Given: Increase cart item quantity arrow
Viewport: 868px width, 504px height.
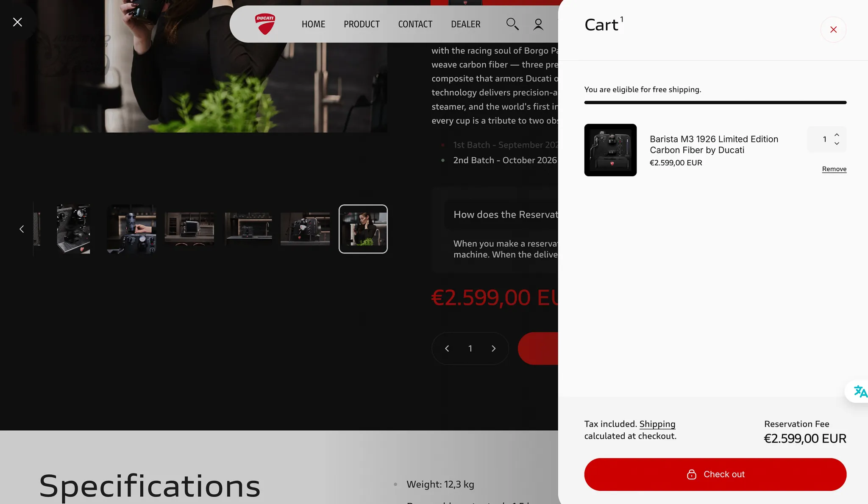Looking at the screenshot, I should pyautogui.click(x=837, y=135).
